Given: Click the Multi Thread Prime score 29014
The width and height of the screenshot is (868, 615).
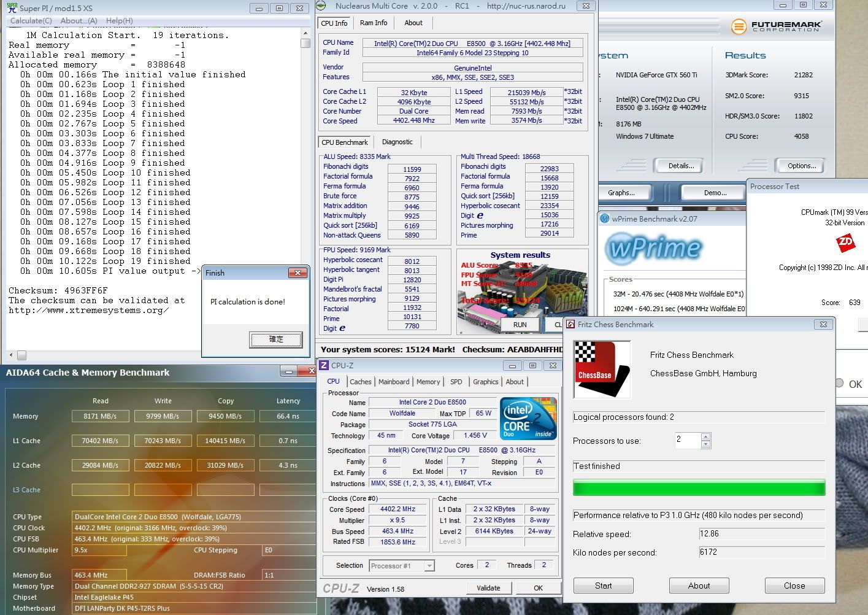Looking at the screenshot, I should click(x=550, y=233).
